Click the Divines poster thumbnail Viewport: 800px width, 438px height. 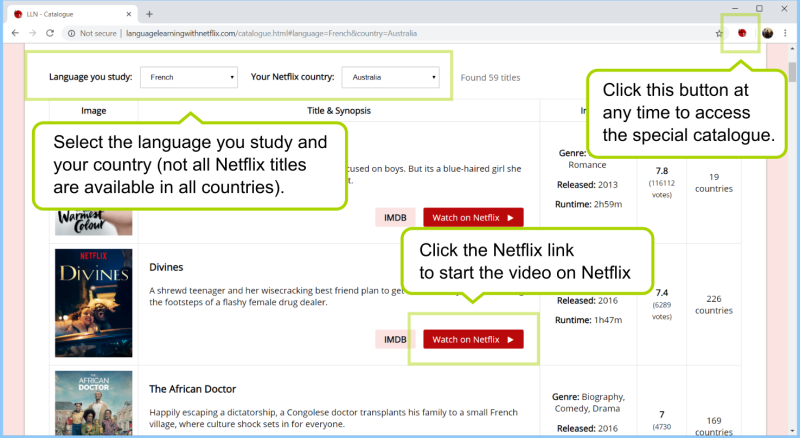(x=93, y=303)
